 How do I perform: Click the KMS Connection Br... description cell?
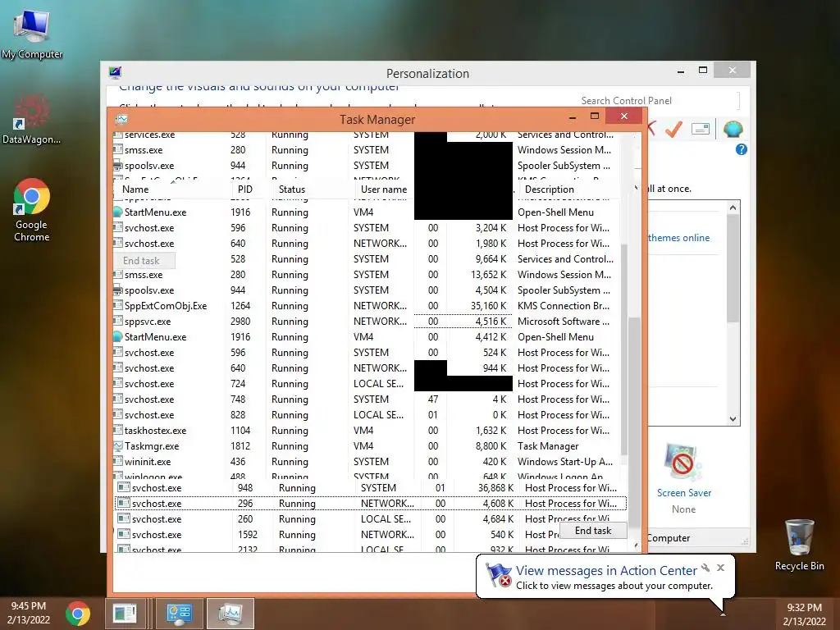point(563,305)
